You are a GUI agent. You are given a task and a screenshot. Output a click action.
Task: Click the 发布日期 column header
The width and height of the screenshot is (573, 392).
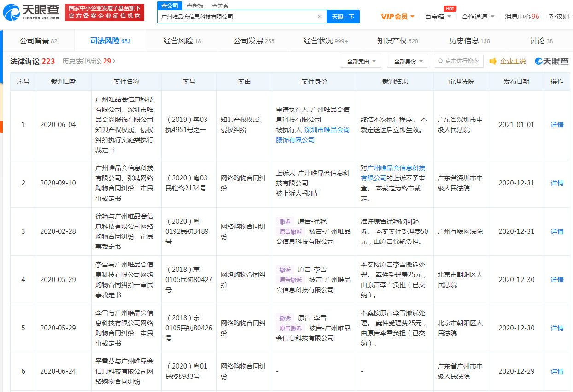pyautogui.click(x=516, y=81)
